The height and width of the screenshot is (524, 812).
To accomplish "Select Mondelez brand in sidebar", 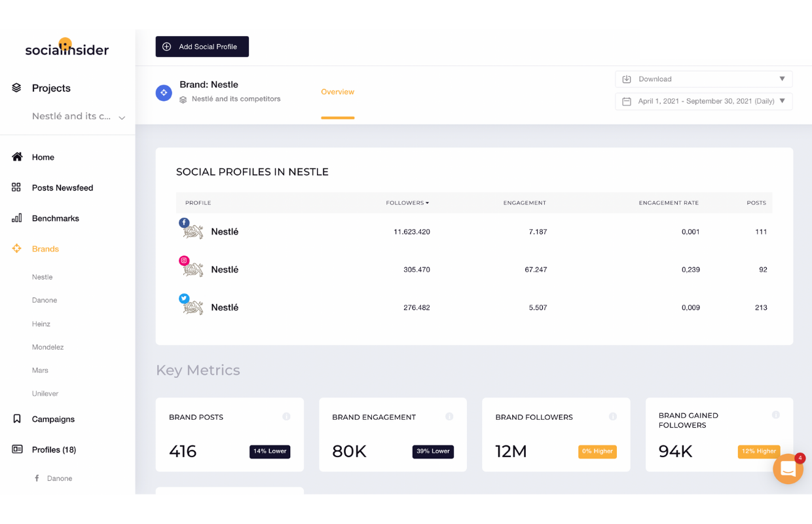I will coord(48,347).
